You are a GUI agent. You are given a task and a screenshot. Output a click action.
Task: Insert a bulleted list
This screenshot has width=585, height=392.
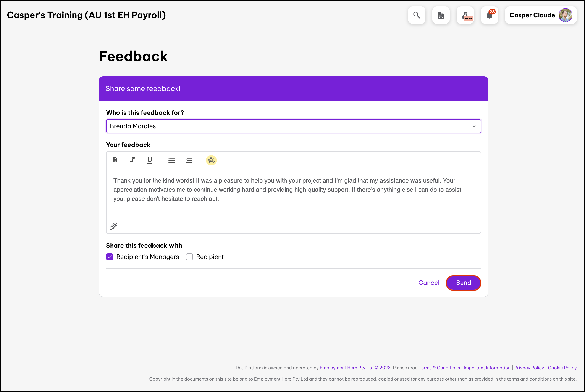[x=172, y=160]
